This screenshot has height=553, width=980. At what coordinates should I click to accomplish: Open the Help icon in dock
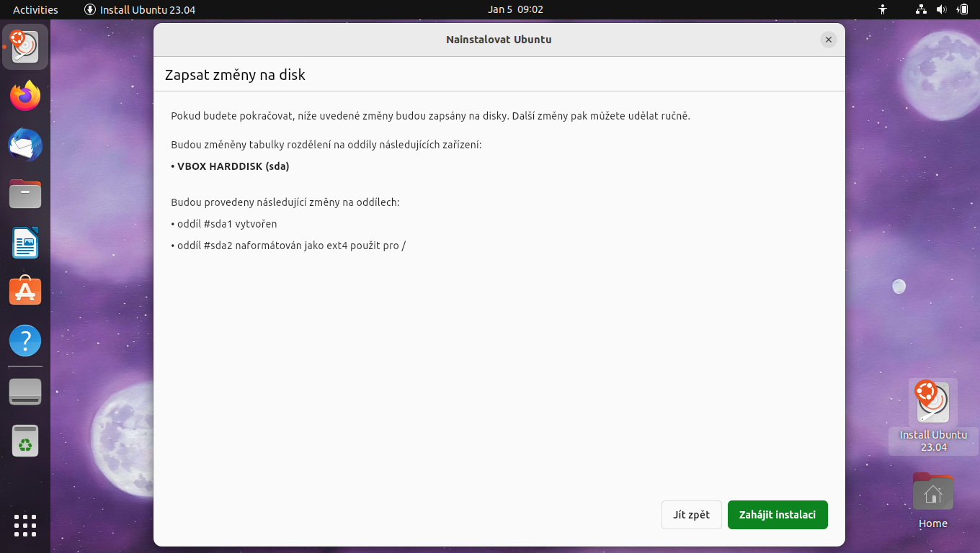25,341
